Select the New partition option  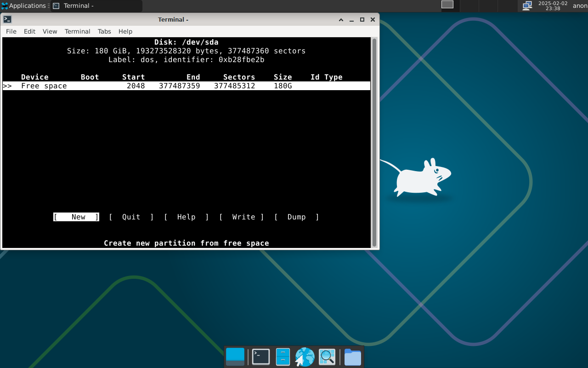point(76,217)
